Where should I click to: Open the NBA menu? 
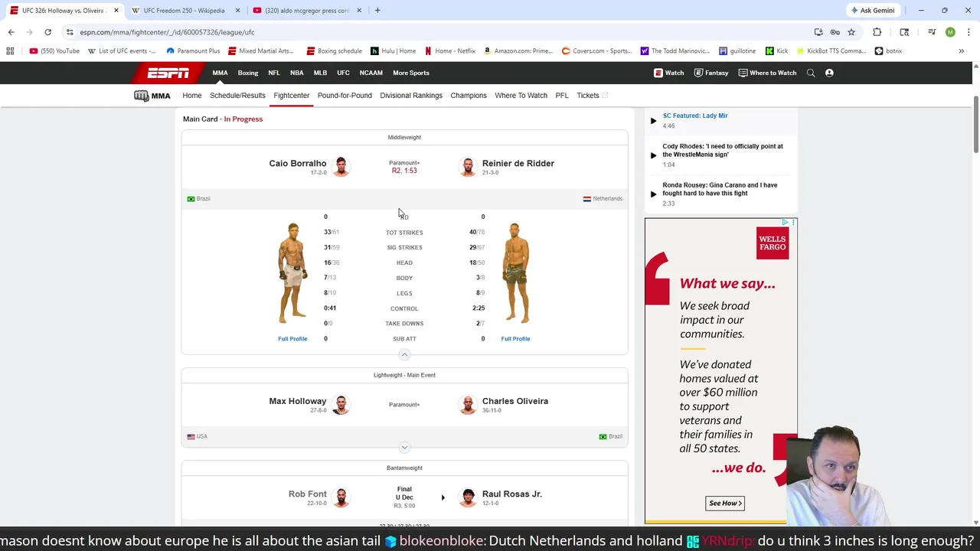[296, 73]
